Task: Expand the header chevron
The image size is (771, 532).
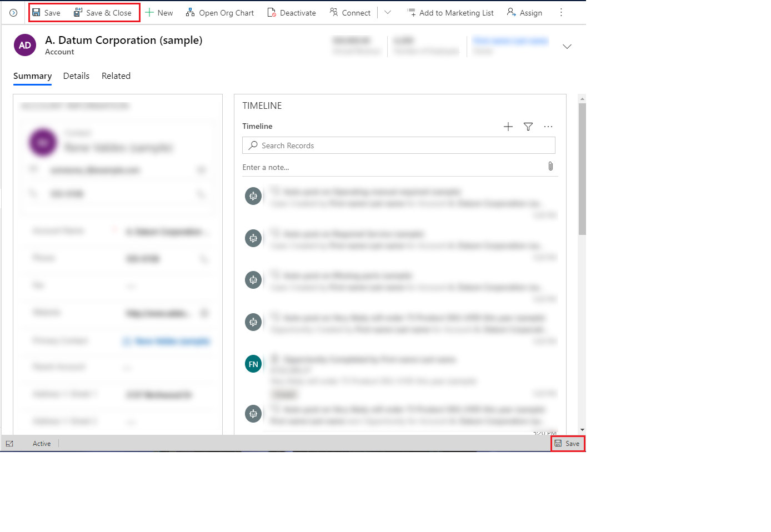Action: [x=567, y=47]
